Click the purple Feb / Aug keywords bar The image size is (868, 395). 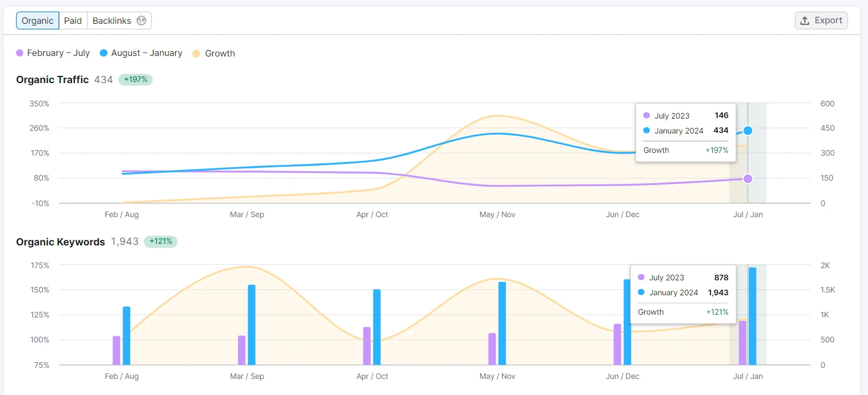(116, 351)
